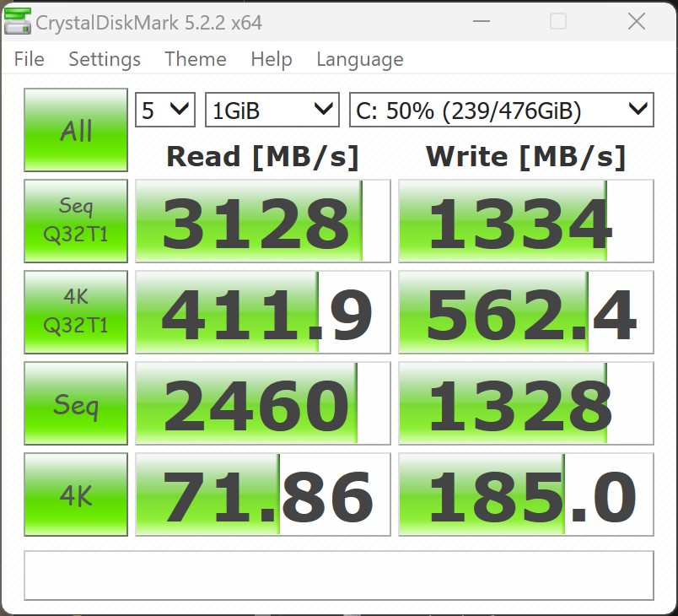
Task: Expand the 1GiB test size dropdown
Action: pyautogui.click(x=272, y=110)
